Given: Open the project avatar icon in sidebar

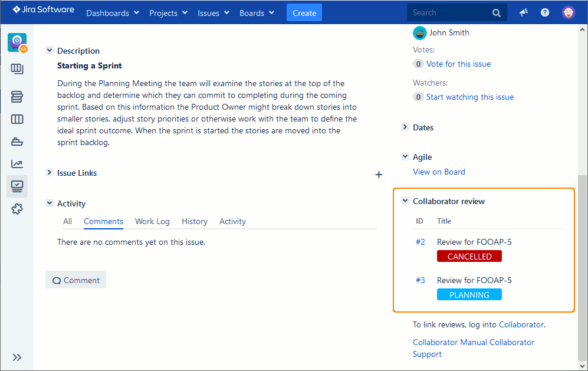Looking at the screenshot, I should (x=17, y=43).
